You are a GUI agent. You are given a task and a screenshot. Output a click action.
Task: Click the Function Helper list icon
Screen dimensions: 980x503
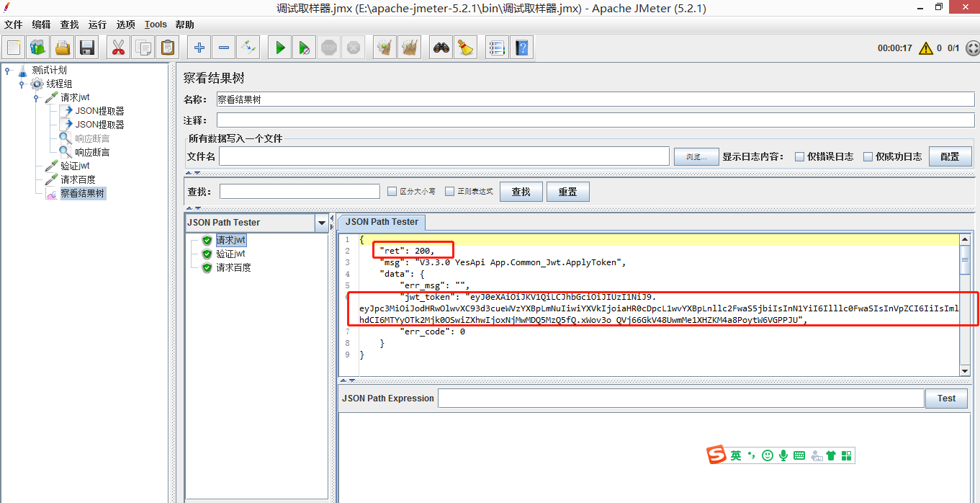[x=497, y=48]
